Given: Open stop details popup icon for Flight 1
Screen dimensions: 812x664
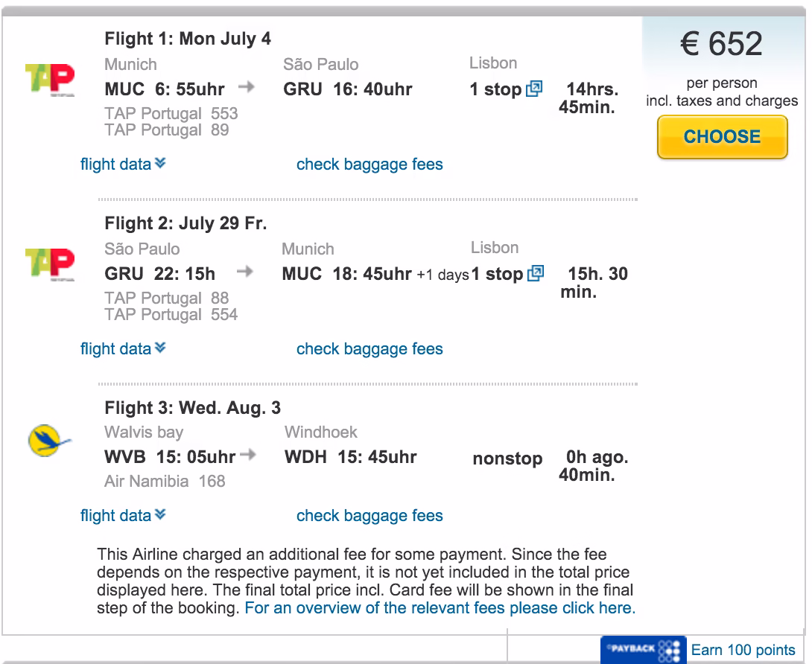Looking at the screenshot, I should (534, 89).
